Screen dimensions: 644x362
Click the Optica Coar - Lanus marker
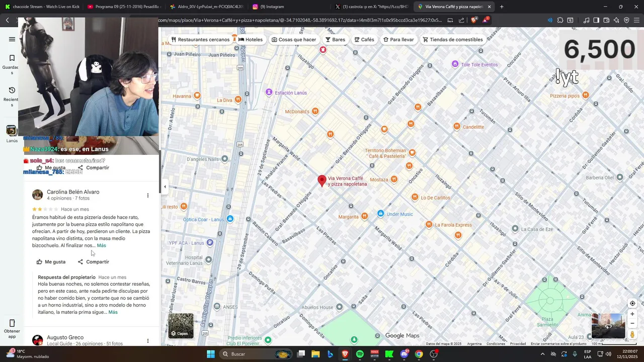pos(230,219)
